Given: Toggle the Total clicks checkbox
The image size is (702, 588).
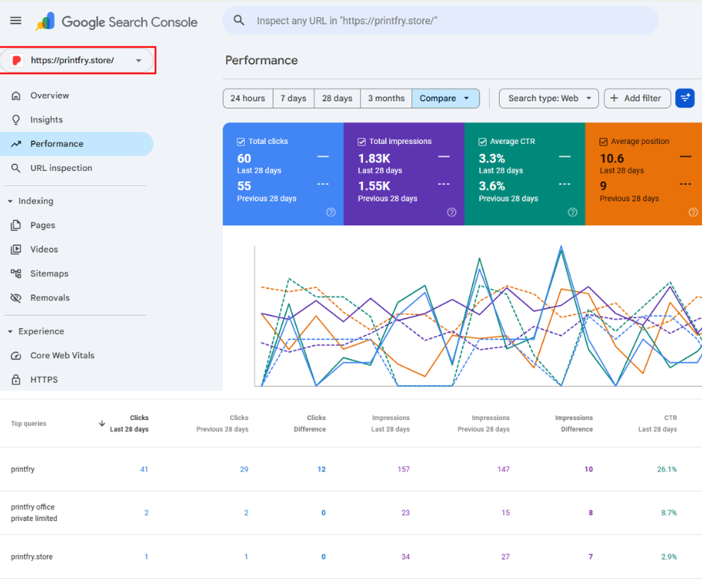Looking at the screenshot, I should (x=241, y=142).
